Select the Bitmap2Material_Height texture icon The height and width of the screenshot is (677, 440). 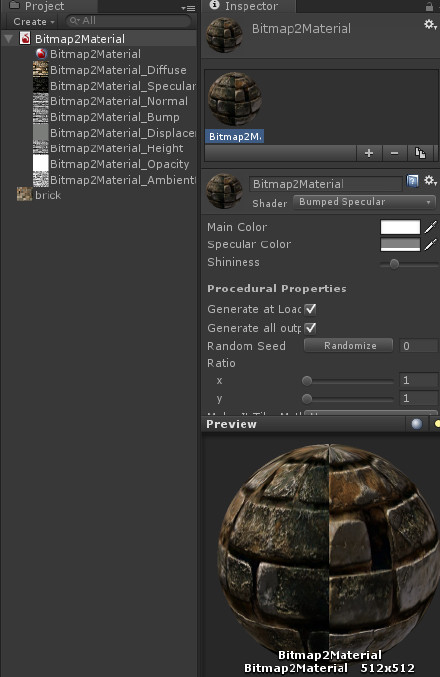[x=41, y=148]
